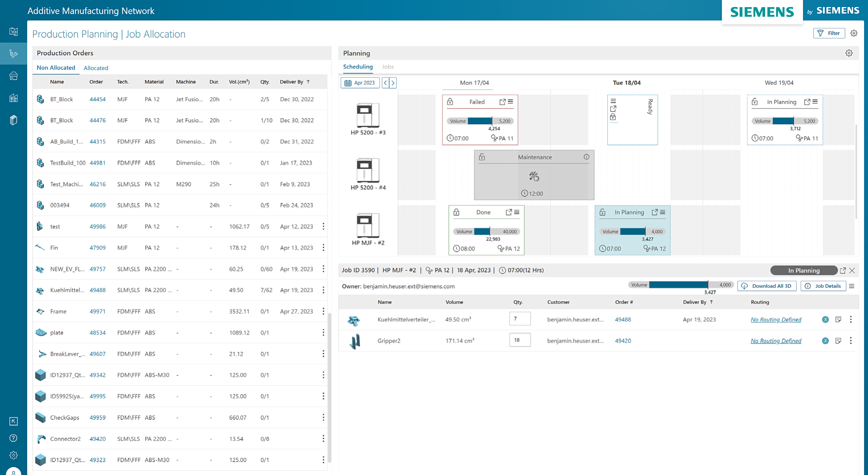
Task: Open the Apr 2023 date picker
Action: [360, 83]
